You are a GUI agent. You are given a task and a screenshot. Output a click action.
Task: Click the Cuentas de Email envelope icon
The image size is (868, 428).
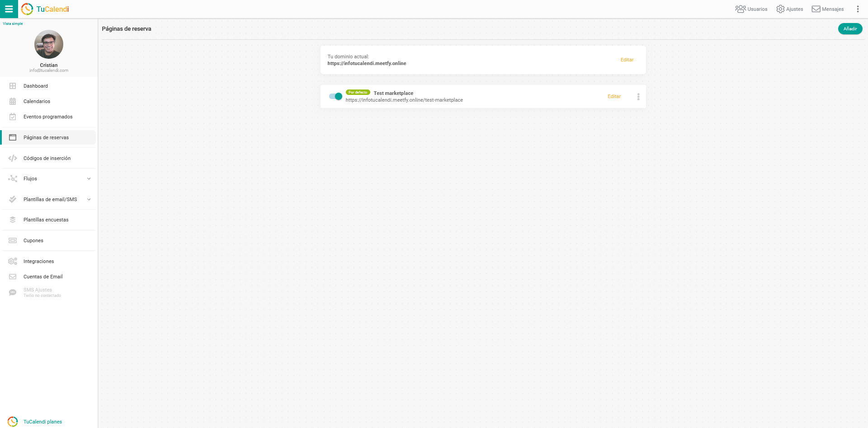(13, 277)
